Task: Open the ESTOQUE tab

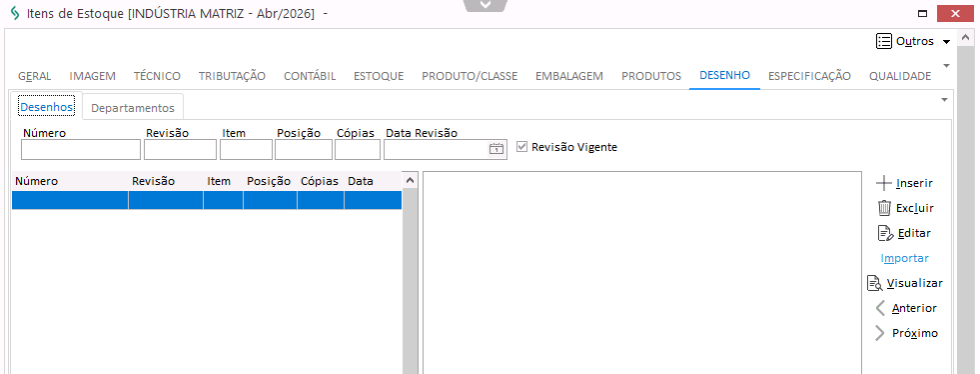Action: [x=379, y=76]
